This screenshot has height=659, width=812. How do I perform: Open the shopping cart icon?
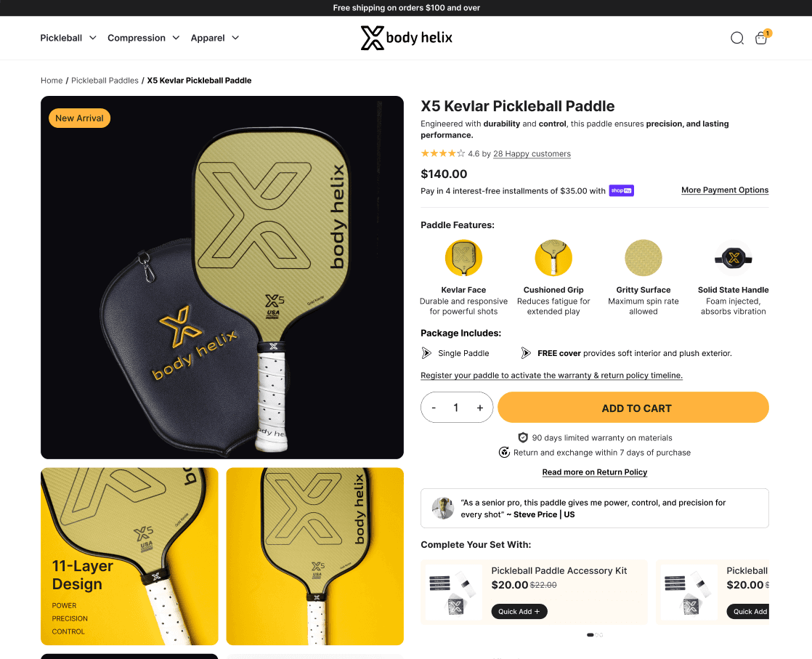(x=760, y=38)
